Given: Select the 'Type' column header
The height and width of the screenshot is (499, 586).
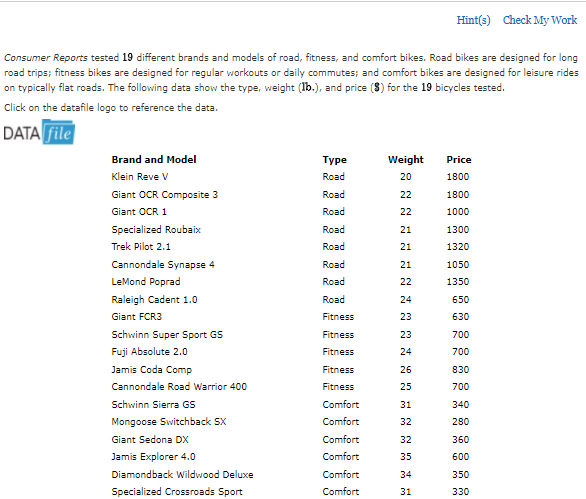Looking at the screenshot, I should coord(334,160).
